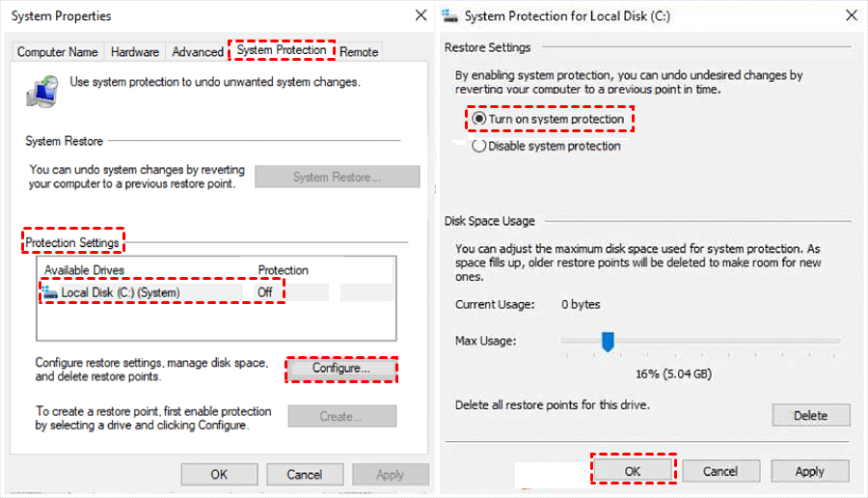Image resolution: width=868 pixels, height=498 pixels.
Task: Switch to the Computer Name tab
Action: 57,52
